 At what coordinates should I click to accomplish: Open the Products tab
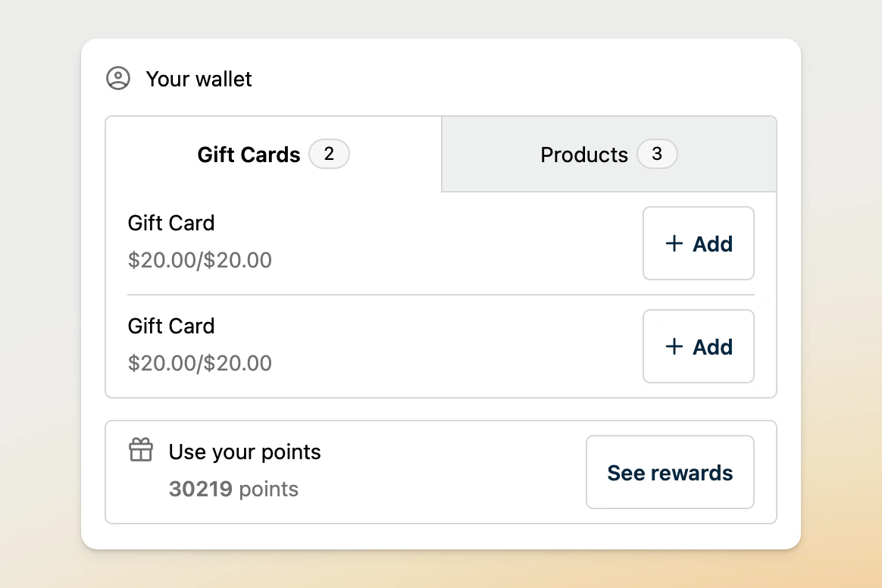[x=584, y=155]
